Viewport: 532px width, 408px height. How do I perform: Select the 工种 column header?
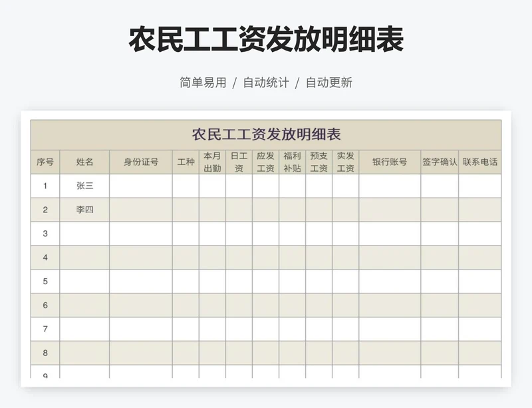186,162
